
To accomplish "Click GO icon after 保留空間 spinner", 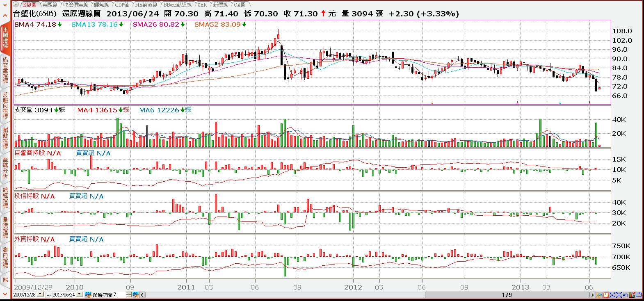I will pos(135,294).
